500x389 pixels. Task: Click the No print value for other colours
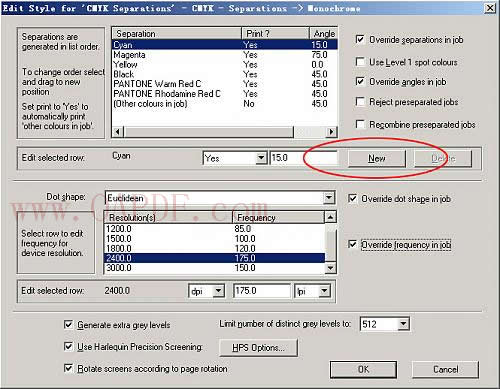tap(249, 104)
